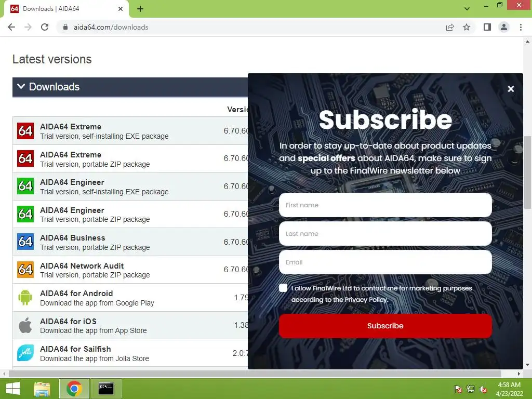
Task: Click the network tray icon
Action: pyautogui.click(x=471, y=389)
